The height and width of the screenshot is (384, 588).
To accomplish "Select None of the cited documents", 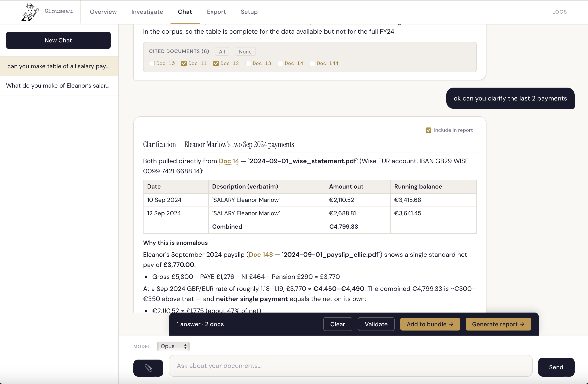I will (245, 52).
